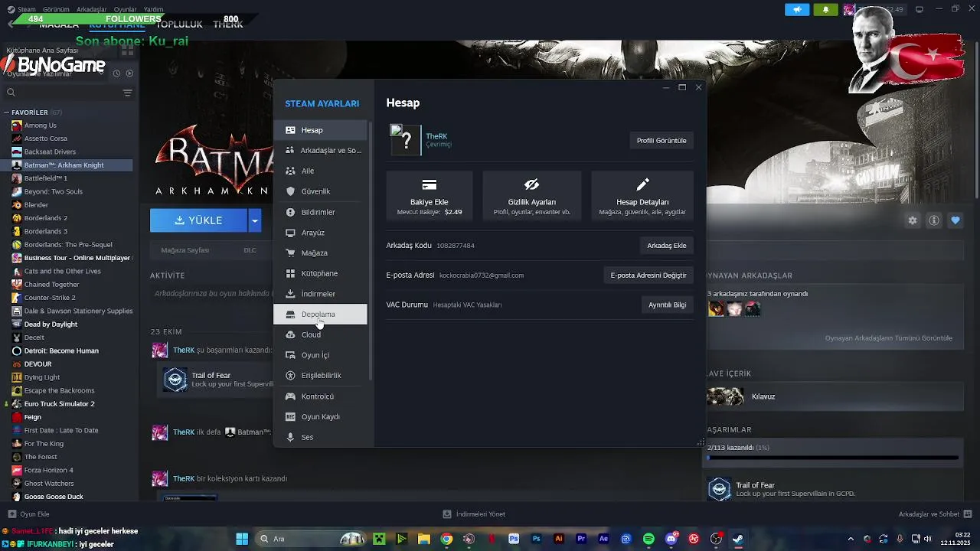This screenshot has width=980, height=551.
Task: Select Goose Goose Duck in library
Action: [54, 497]
